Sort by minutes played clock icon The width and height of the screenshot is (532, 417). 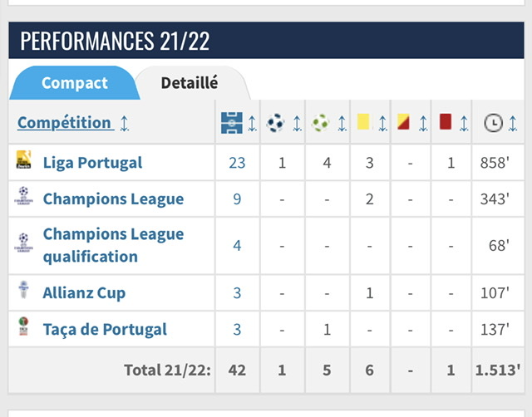click(493, 123)
